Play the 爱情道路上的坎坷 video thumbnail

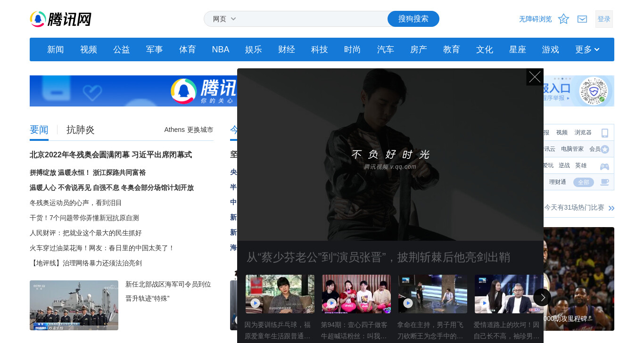tap(509, 294)
